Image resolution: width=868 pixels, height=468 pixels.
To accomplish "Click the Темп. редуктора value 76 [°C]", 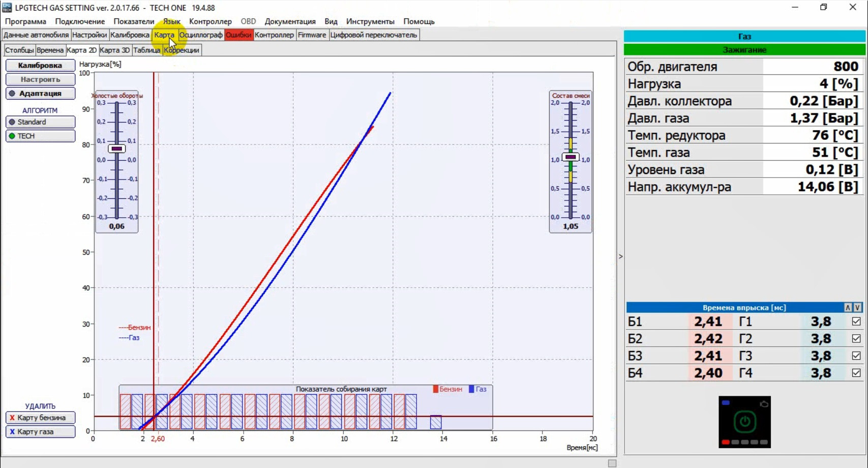I will [x=835, y=135].
